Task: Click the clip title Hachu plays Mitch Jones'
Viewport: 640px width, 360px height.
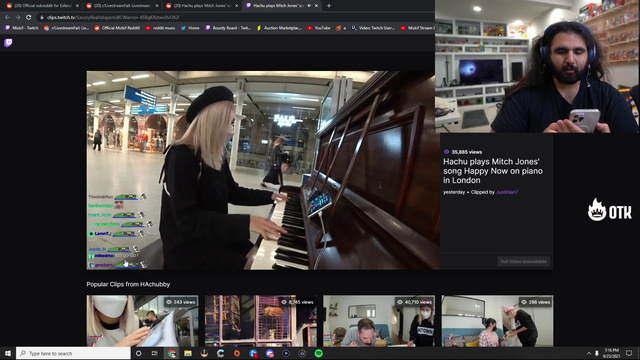Action: 493,171
